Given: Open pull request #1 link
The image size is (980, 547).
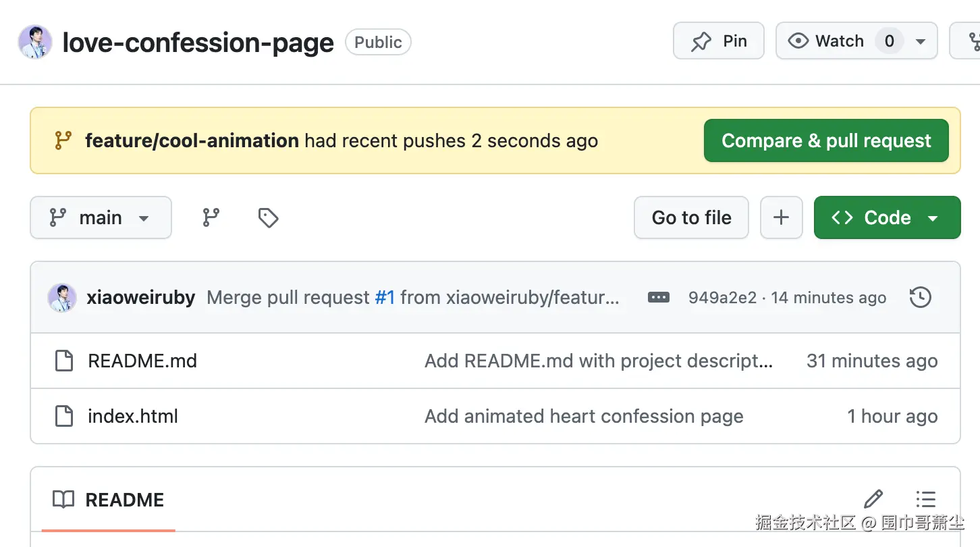Looking at the screenshot, I should pos(385,297).
